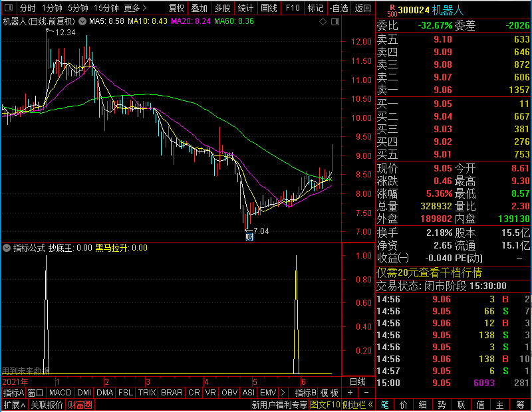
Task: Click 叠加 overlay button
Action: (199, 8)
